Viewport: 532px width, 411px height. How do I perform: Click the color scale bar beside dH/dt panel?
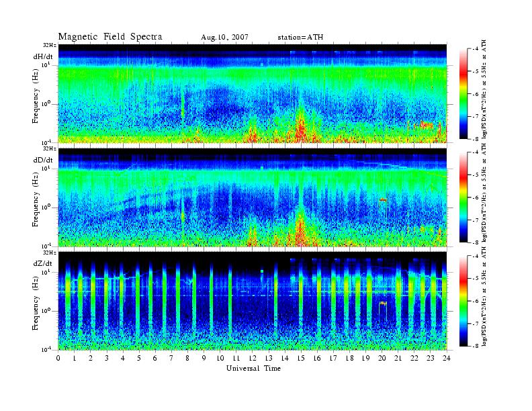point(463,94)
